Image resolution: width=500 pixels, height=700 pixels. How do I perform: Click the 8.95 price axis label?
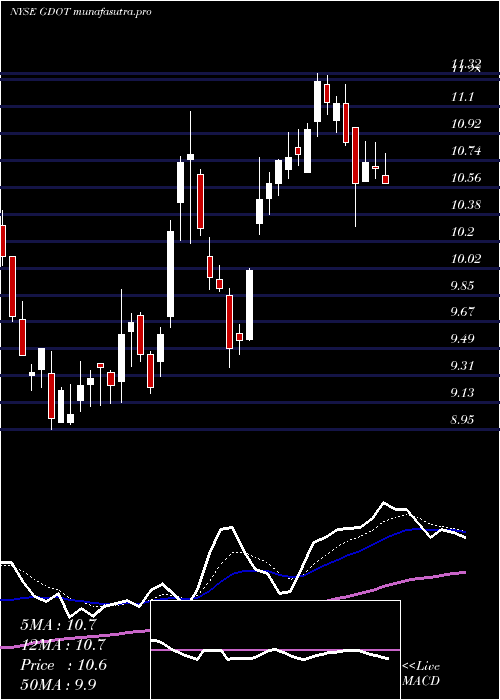click(x=462, y=420)
